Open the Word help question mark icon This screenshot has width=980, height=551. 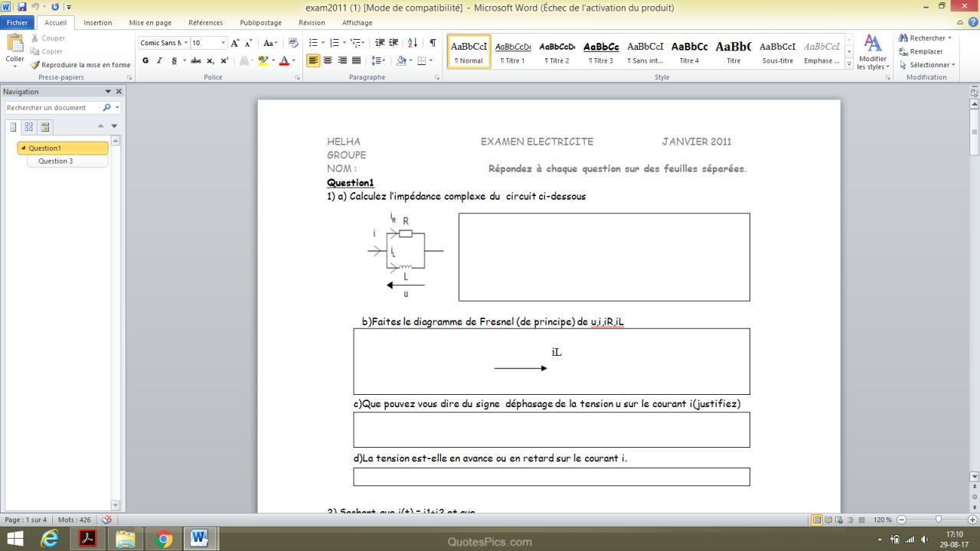click(x=973, y=23)
